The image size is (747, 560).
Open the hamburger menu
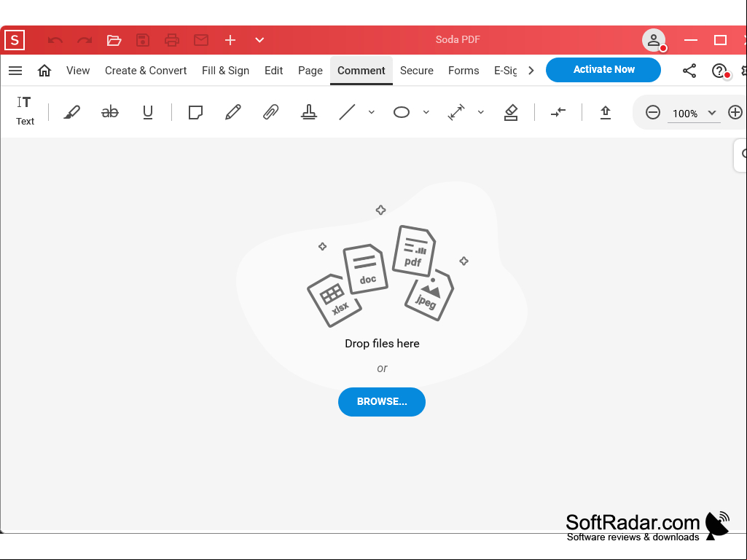[x=15, y=71]
